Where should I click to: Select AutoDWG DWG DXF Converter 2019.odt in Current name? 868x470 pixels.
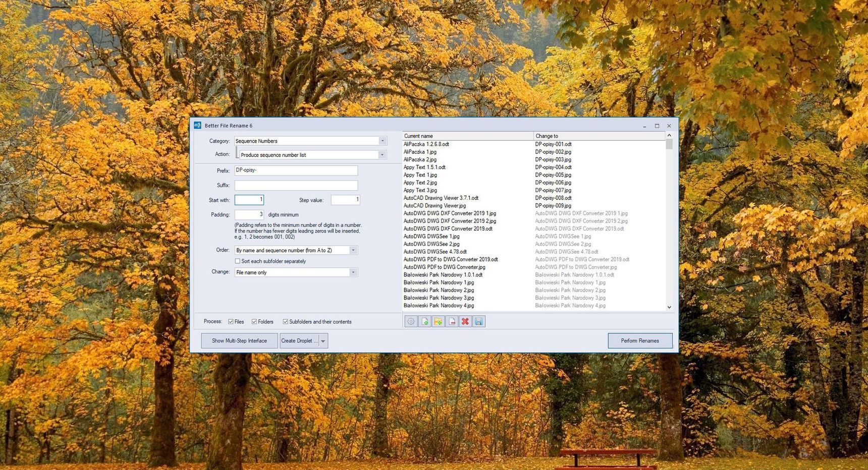coord(448,228)
